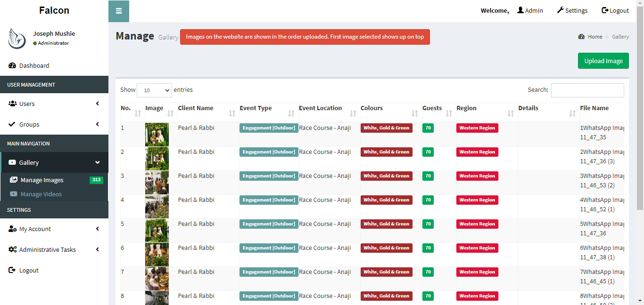The width and height of the screenshot is (644, 305).
Task: Click the Administrative Tasks gears icon
Action: click(12, 249)
